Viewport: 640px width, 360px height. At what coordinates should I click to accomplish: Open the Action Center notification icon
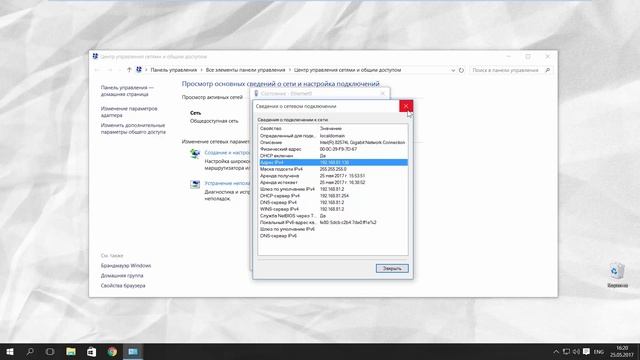(586, 351)
